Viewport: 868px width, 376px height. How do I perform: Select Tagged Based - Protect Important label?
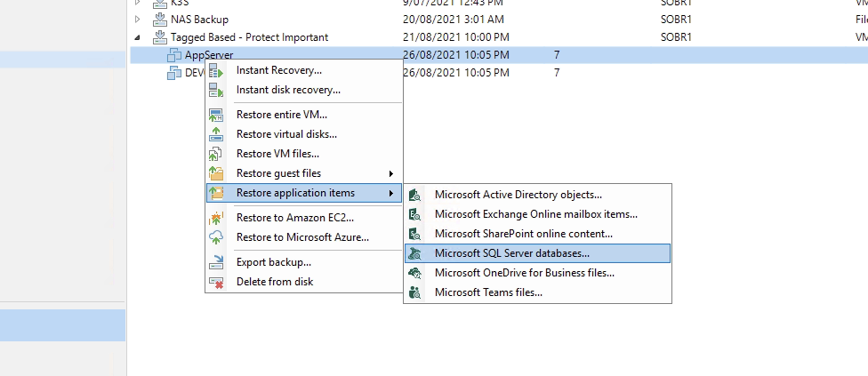point(249,37)
